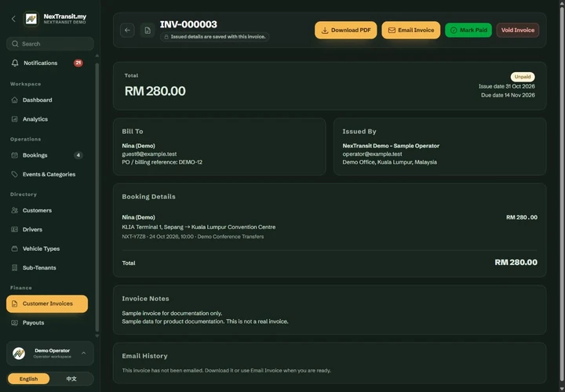Click sidebar scroll down arrow
This screenshot has width=565, height=392.
(97, 336)
